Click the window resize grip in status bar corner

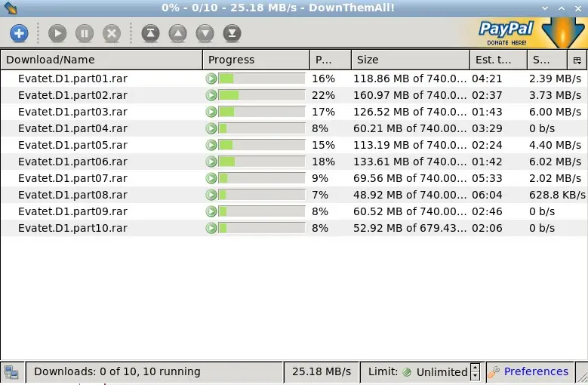[x=582, y=377]
